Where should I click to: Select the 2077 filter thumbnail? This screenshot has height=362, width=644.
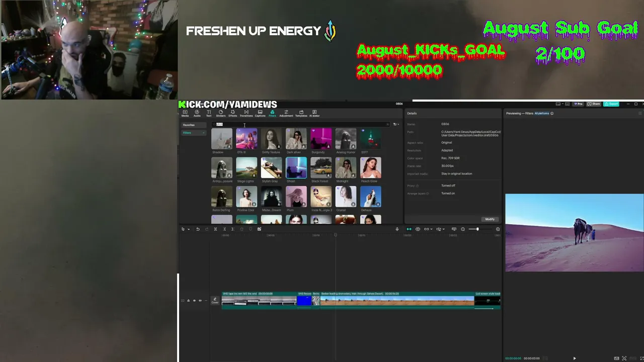(x=371, y=138)
